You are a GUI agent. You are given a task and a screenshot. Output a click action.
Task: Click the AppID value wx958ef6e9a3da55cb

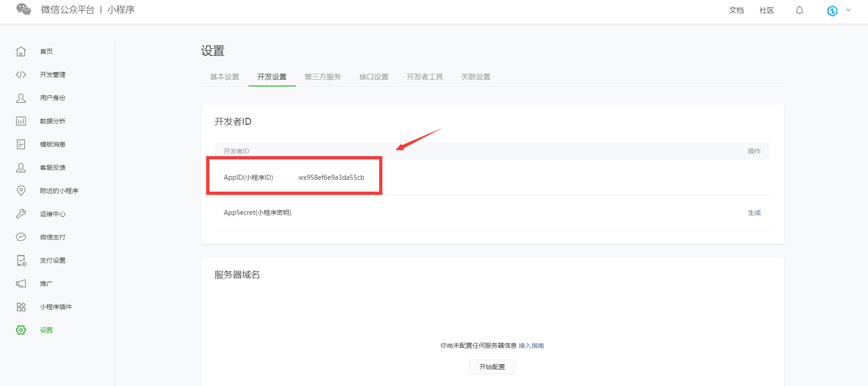(331, 178)
